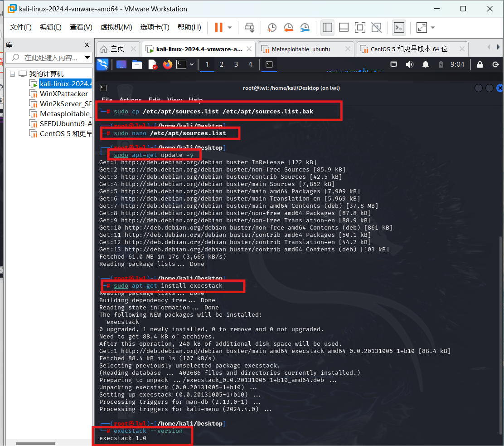Image resolution: width=504 pixels, height=446 pixels.
Task: Click the stretch guest display icon
Action: [x=422, y=27]
